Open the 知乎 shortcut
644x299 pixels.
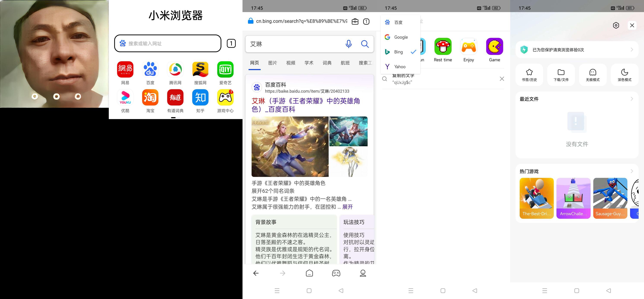[200, 98]
